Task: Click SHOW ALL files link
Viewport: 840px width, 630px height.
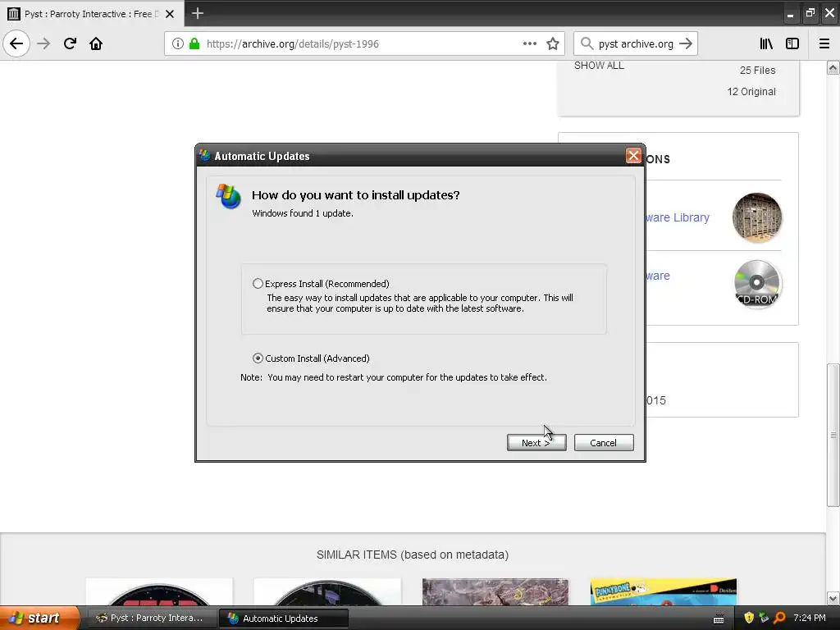Action: coord(599,66)
